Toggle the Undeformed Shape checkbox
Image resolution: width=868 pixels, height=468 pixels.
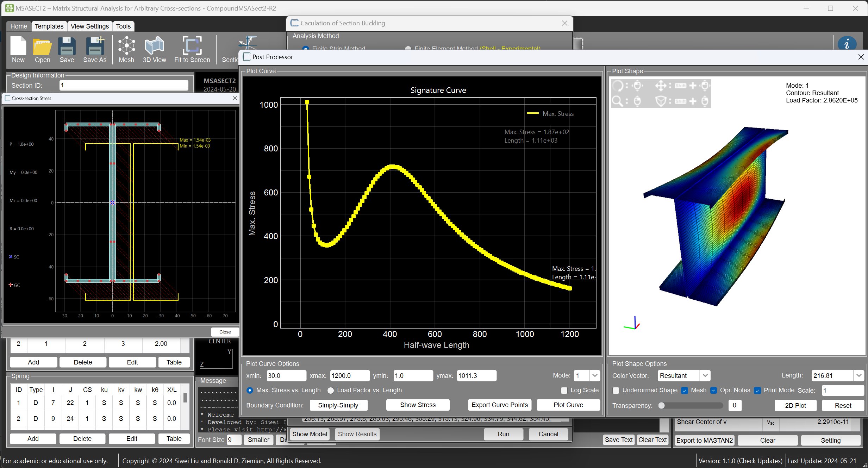click(616, 390)
